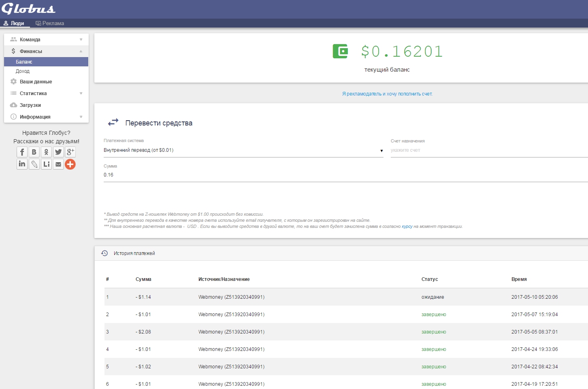
Task: Collapse the Финансы menu arrow
Action: point(81,51)
